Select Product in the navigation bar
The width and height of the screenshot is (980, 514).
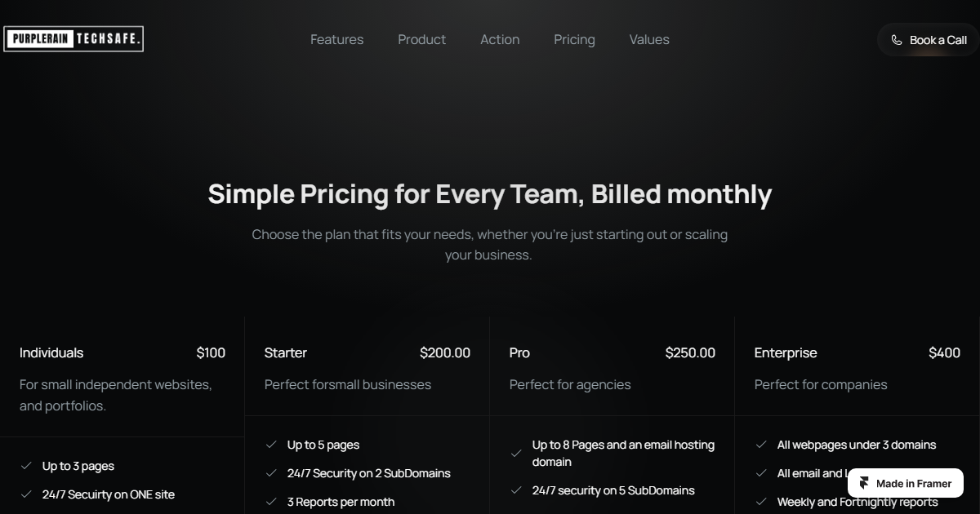click(421, 39)
